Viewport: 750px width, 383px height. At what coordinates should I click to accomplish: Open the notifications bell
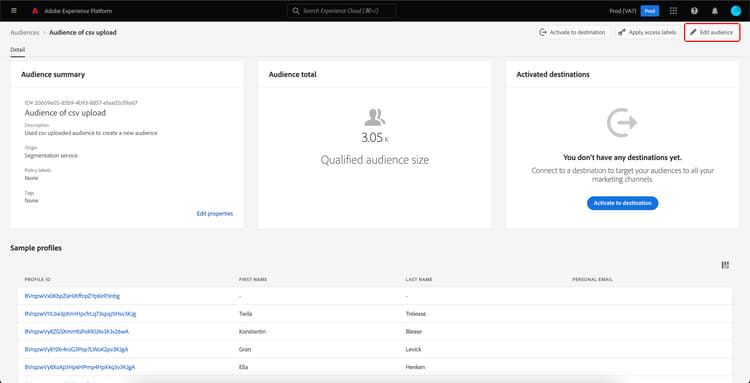pos(715,11)
